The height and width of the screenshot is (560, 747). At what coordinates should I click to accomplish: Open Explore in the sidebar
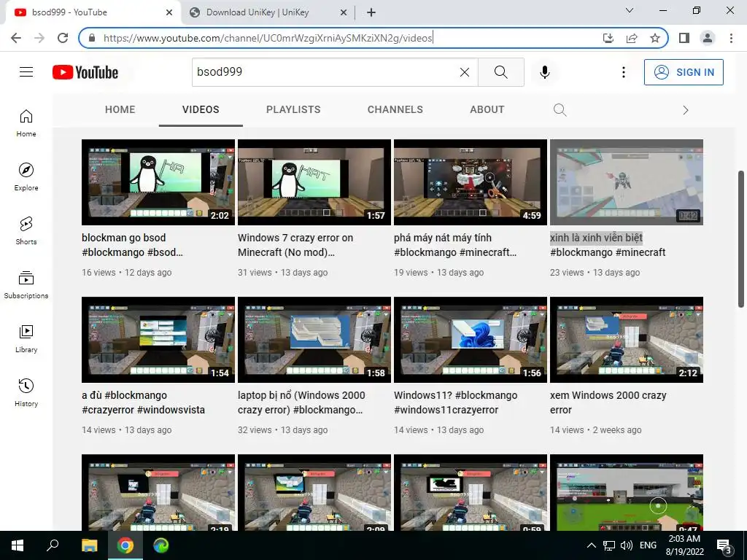click(x=26, y=177)
